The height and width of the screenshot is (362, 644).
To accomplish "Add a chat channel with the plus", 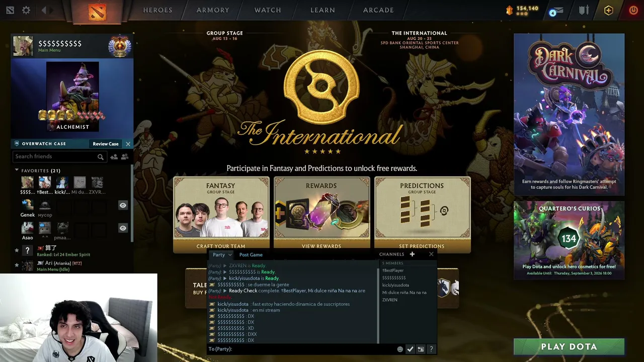I will pos(412,254).
